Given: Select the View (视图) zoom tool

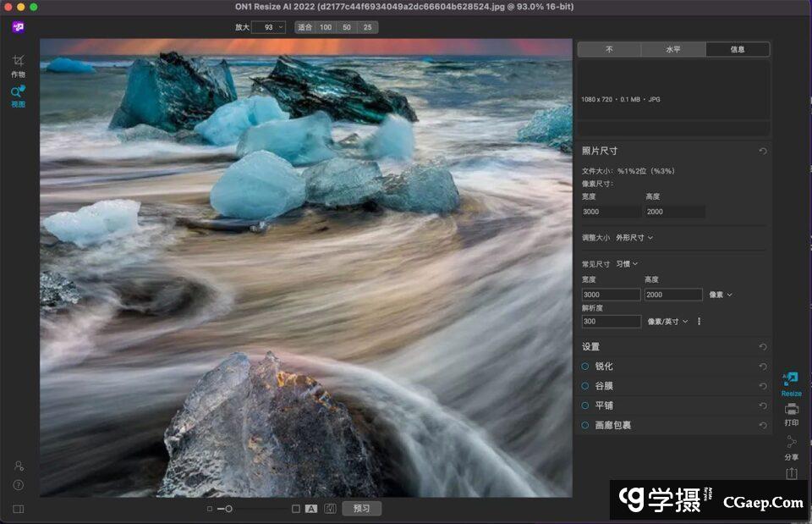Looking at the screenshot, I should click(x=18, y=92).
